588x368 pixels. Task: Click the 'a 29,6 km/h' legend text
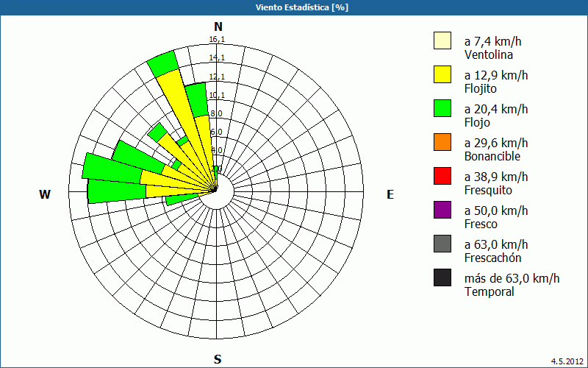[x=496, y=143]
